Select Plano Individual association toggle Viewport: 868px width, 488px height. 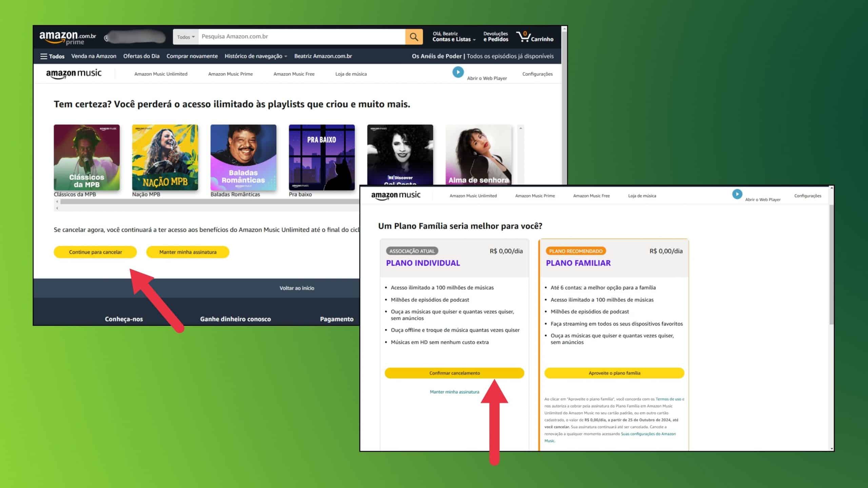pos(411,251)
